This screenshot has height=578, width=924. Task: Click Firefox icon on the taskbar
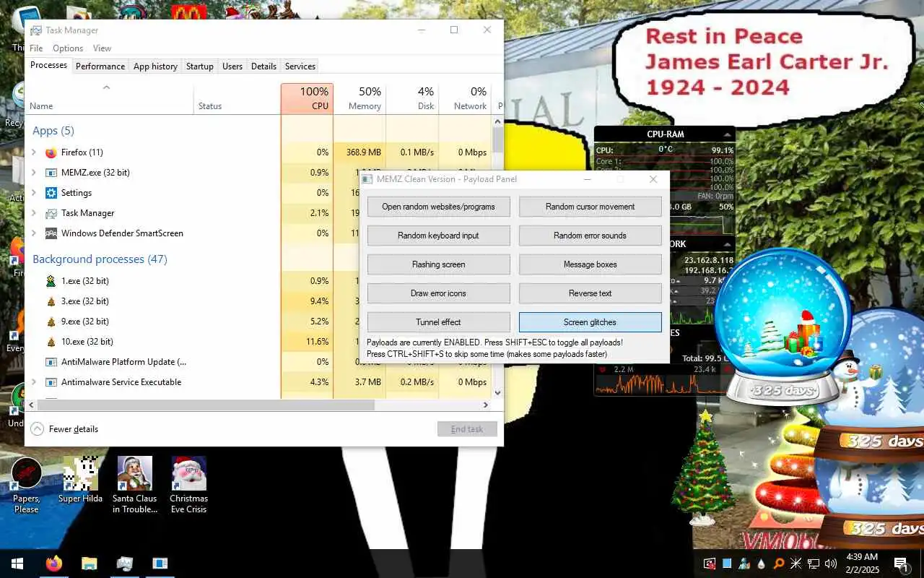click(53, 564)
